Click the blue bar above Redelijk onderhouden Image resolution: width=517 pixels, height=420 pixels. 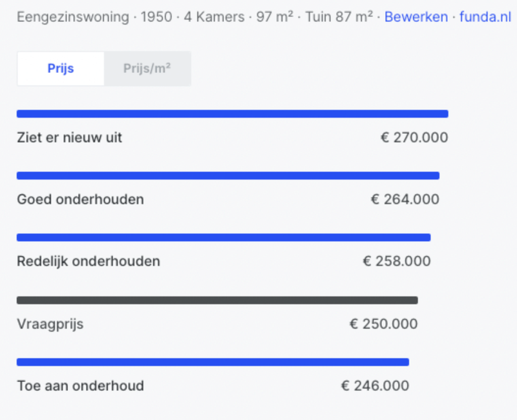(223, 238)
